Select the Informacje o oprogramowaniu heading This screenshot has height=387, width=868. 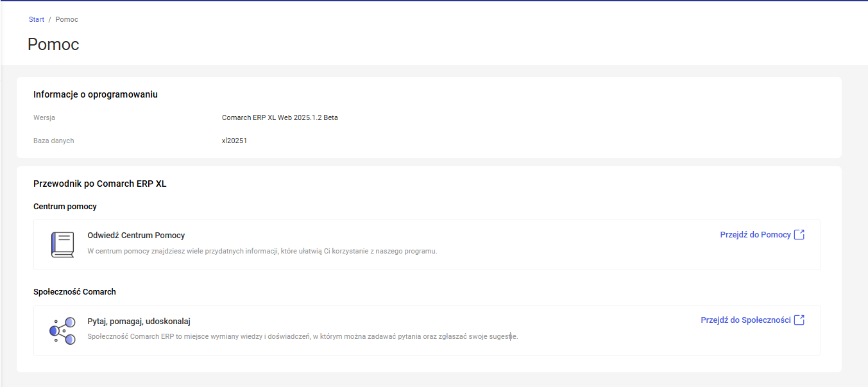[96, 94]
